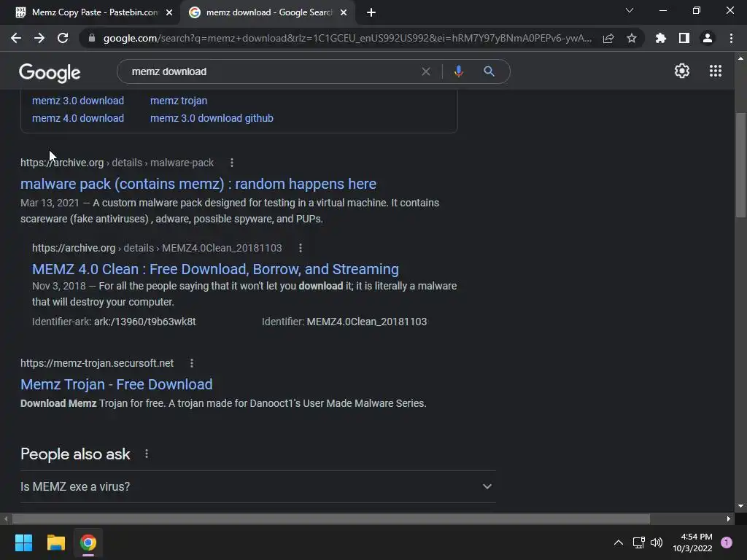Go forward using the browser forward arrow
The height and width of the screenshot is (560, 747).
[39, 38]
